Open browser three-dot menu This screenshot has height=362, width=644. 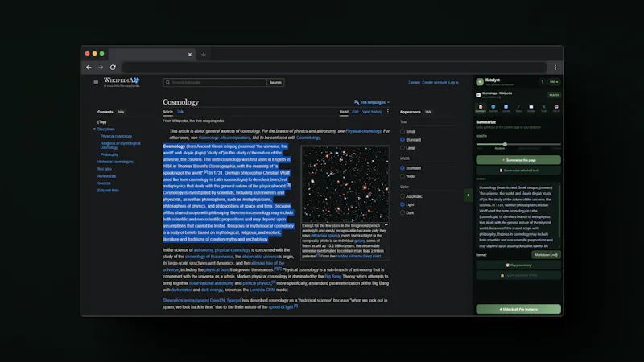pyautogui.click(x=555, y=68)
